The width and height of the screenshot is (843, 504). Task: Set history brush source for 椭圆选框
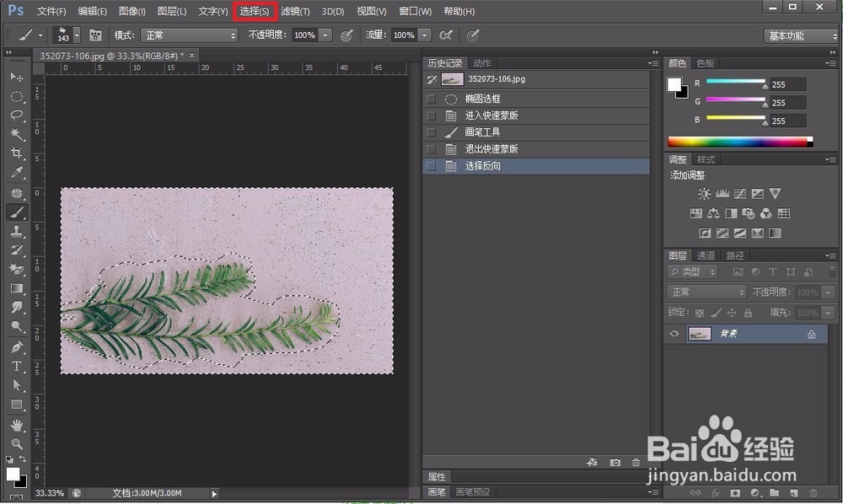pyautogui.click(x=431, y=99)
